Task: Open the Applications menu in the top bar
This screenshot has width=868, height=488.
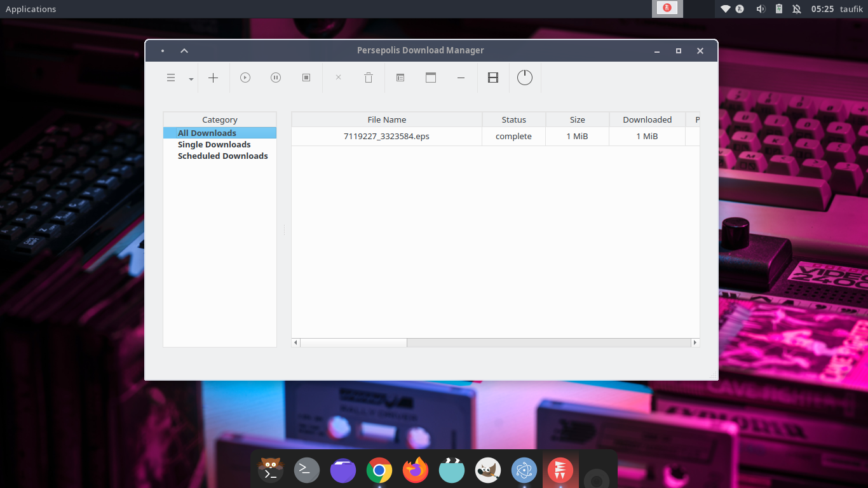Action: point(31,9)
